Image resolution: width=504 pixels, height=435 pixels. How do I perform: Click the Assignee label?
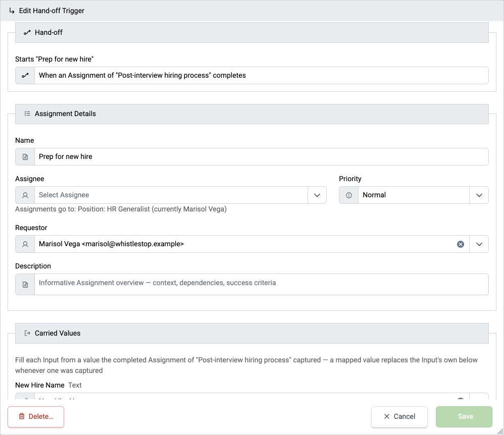click(x=30, y=179)
